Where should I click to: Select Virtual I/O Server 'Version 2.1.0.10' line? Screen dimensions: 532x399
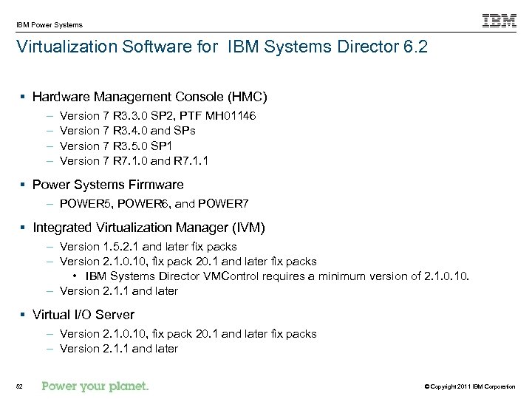(x=188, y=334)
